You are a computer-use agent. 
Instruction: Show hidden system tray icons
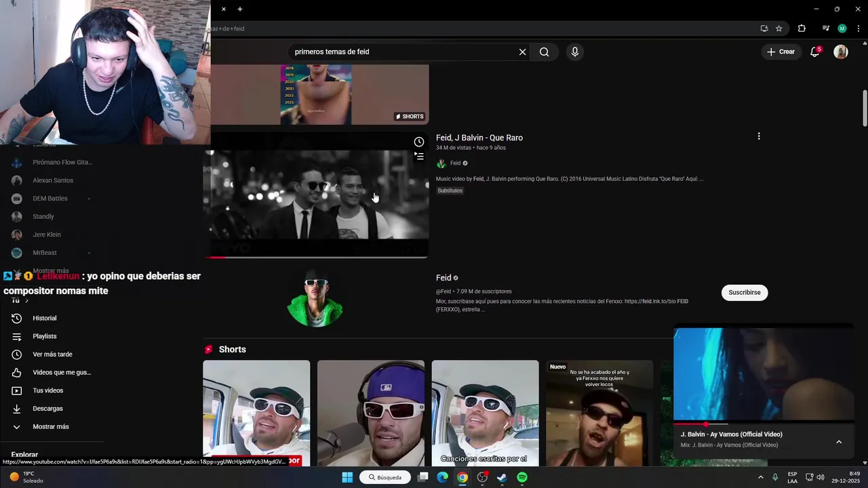(x=760, y=477)
